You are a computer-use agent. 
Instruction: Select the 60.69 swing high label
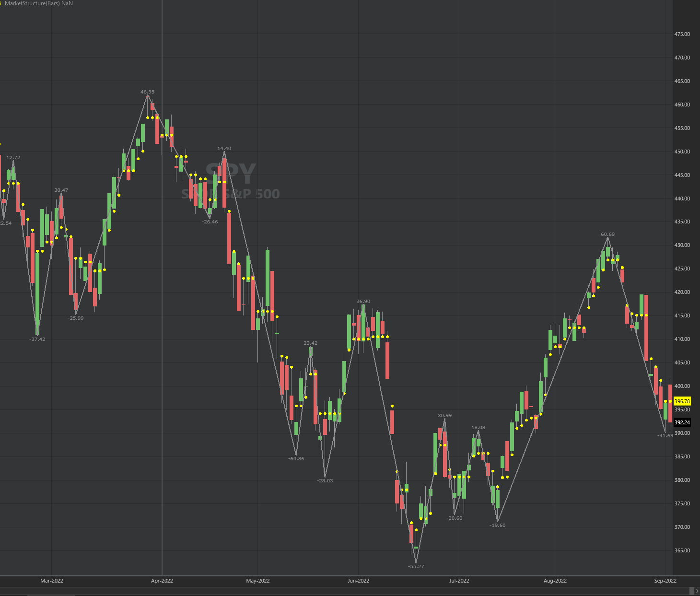[x=607, y=234]
